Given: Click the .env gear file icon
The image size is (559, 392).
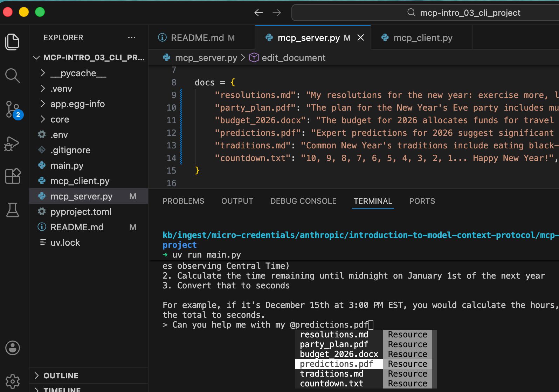Looking at the screenshot, I should pos(42,134).
